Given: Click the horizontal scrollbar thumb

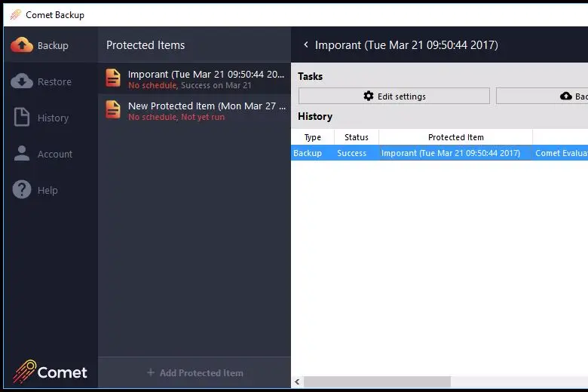Looking at the screenshot, I should pos(377,382).
